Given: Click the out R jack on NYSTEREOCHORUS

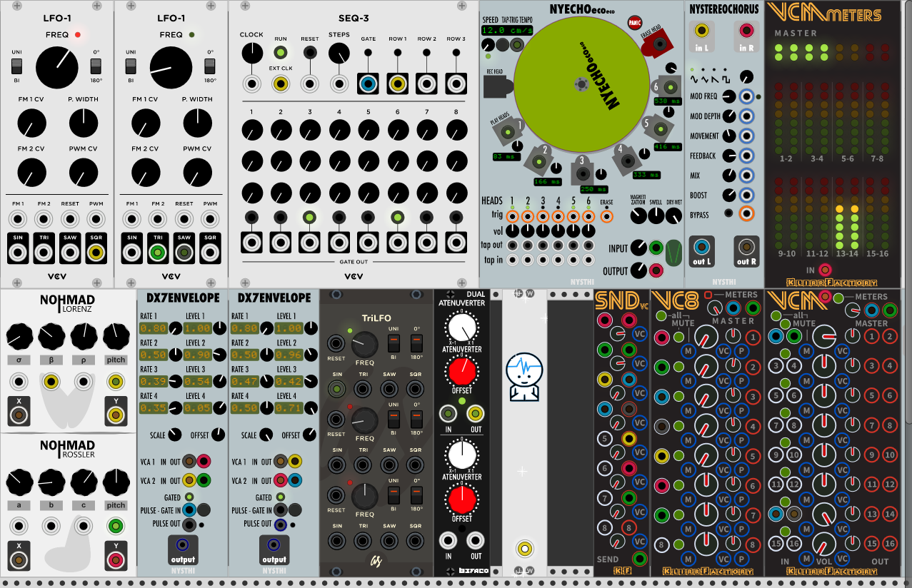Looking at the screenshot, I should (x=747, y=247).
